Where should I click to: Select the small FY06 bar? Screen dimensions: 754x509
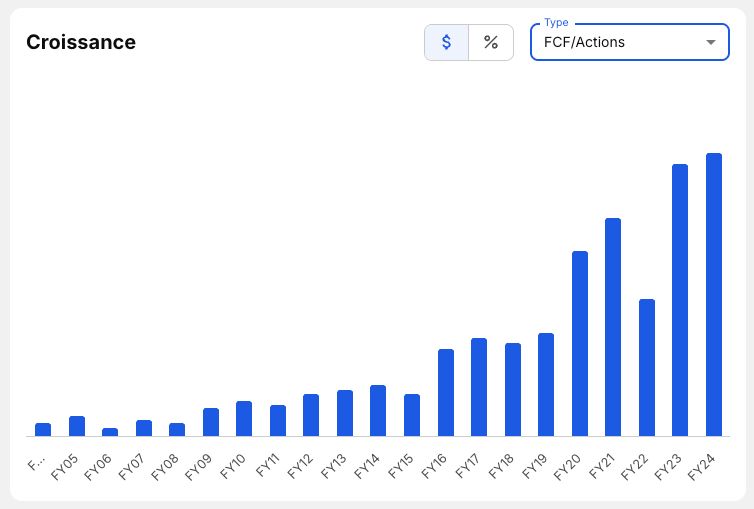click(110, 432)
